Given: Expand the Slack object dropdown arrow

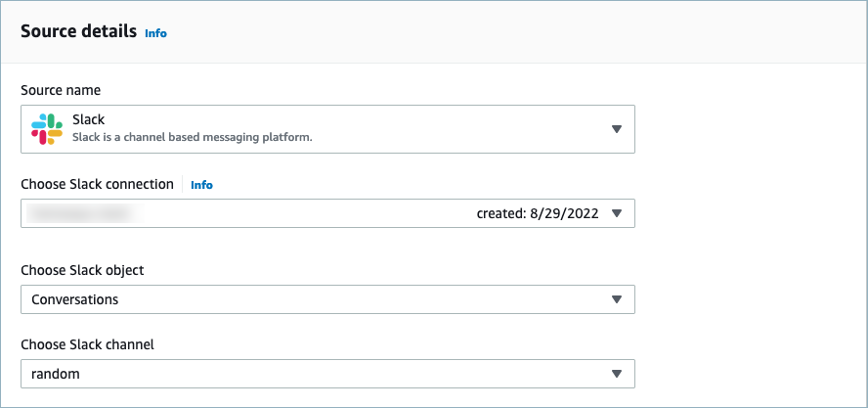Looking at the screenshot, I should (616, 299).
